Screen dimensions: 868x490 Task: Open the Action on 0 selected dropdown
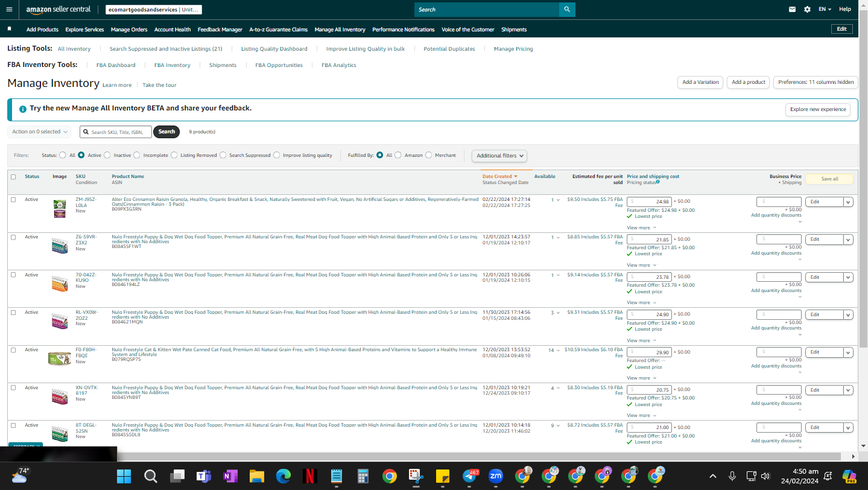click(39, 132)
